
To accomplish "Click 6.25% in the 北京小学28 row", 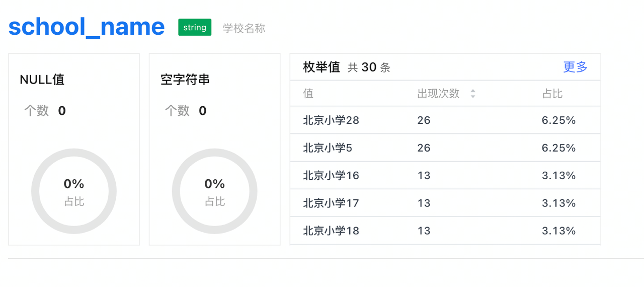I will coord(558,120).
